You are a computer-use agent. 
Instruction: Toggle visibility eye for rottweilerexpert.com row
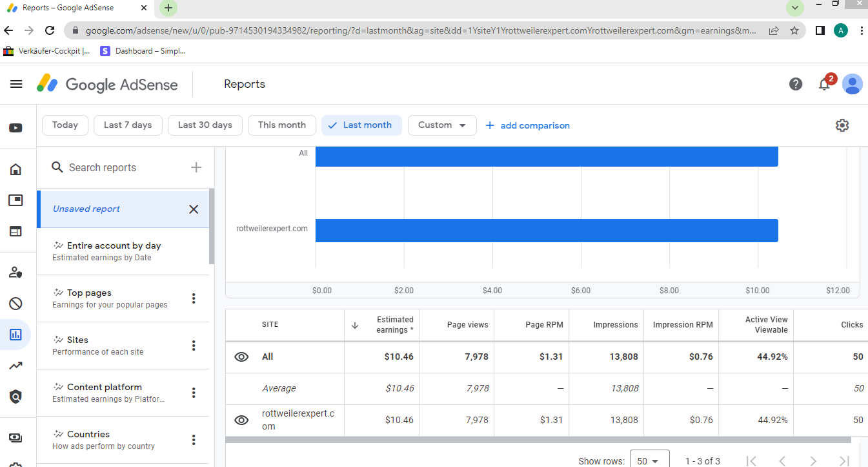241,420
